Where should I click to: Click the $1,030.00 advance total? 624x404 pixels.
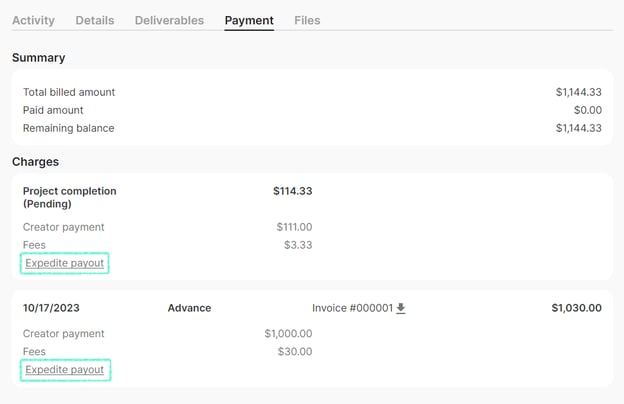pyautogui.click(x=576, y=308)
